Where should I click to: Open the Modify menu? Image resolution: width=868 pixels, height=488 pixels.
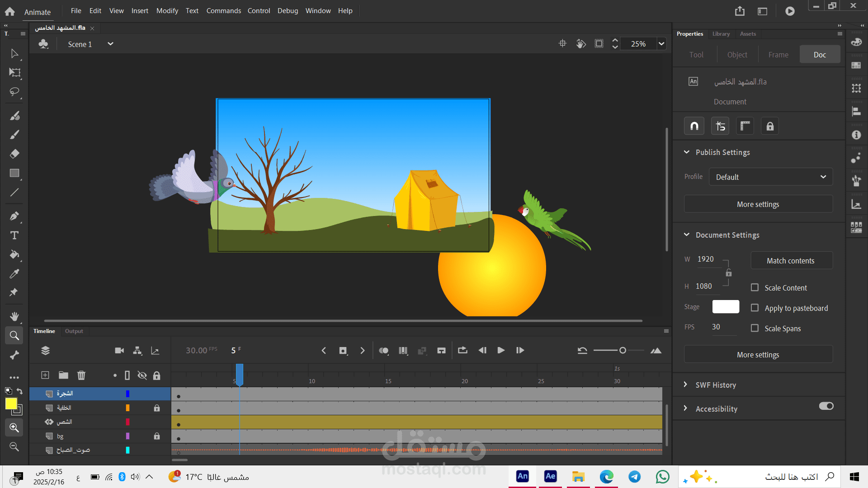tap(167, 10)
